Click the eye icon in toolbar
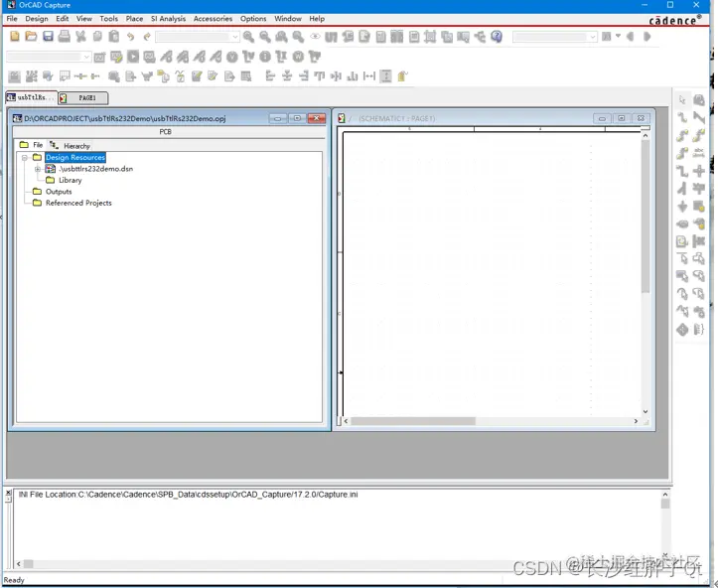718x588 pixels. pos(315,36)
